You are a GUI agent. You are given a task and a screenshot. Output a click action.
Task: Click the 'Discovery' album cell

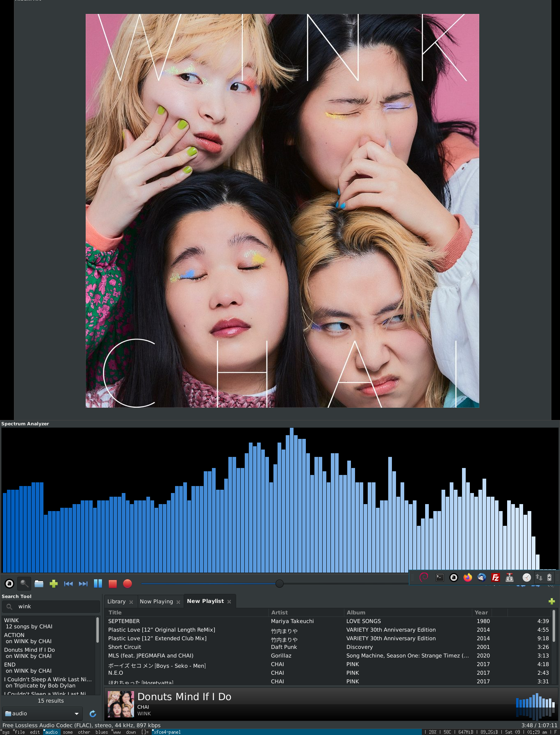(x=360, y=647)
